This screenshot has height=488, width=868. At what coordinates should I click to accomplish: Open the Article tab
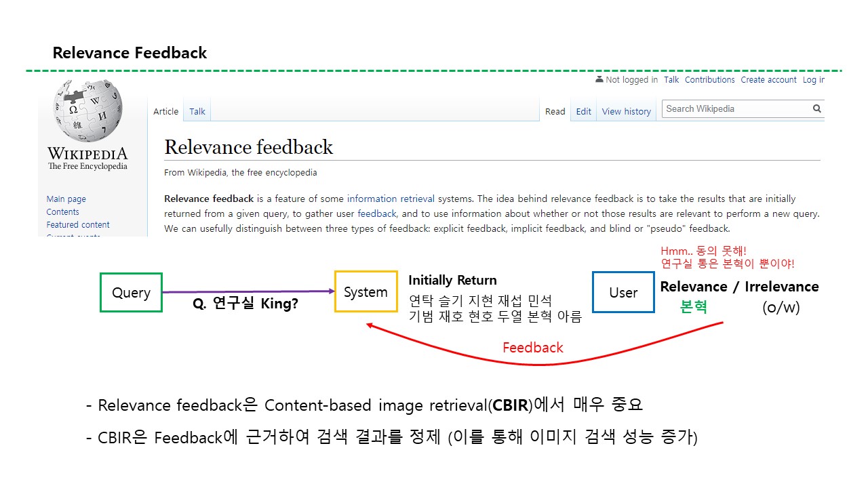(x=166, y=111)
